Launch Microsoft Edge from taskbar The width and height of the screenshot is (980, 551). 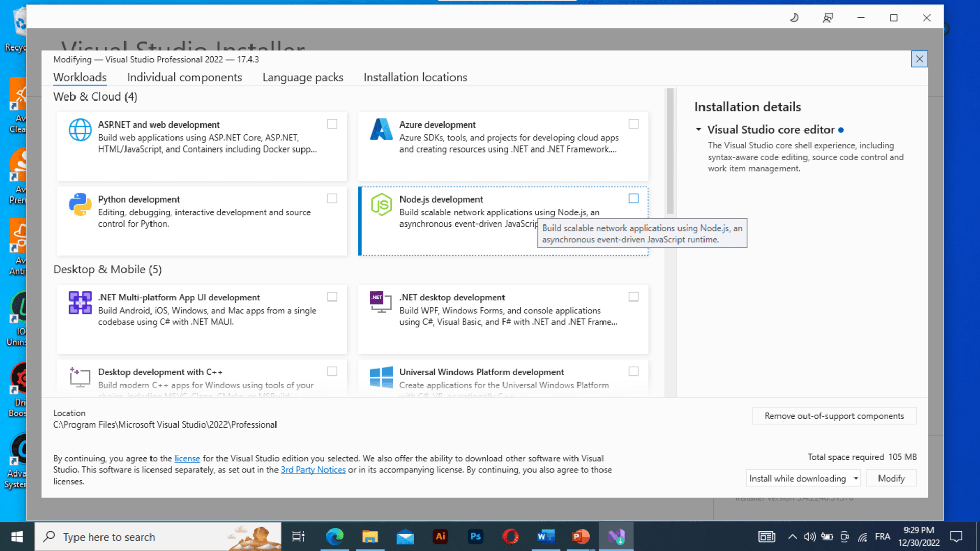tap(335, 537)
